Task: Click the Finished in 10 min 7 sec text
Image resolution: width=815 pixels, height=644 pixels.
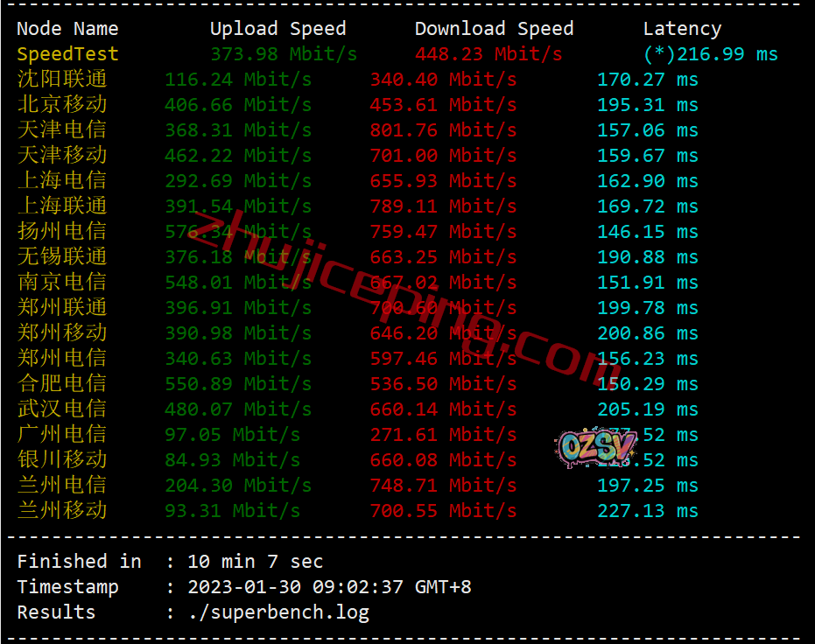Action: tap(170, 562)
